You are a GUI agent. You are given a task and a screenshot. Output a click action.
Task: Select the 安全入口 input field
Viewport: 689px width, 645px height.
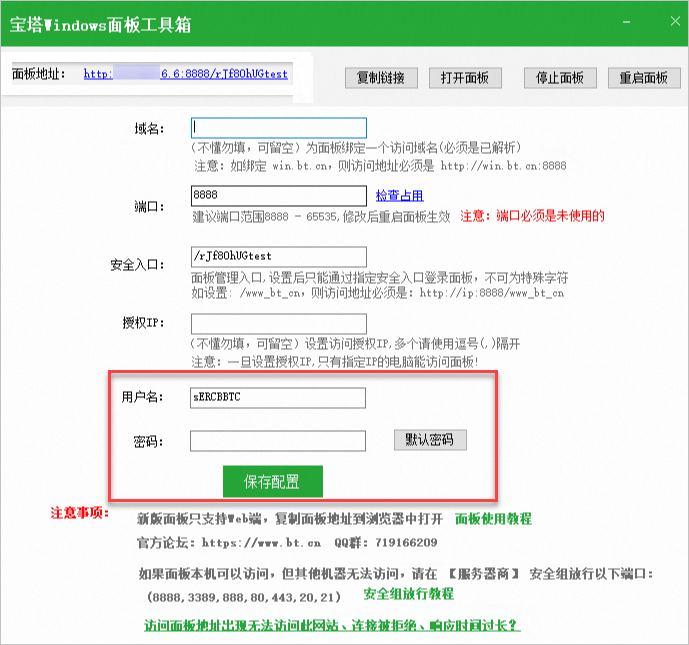point(278,257)
